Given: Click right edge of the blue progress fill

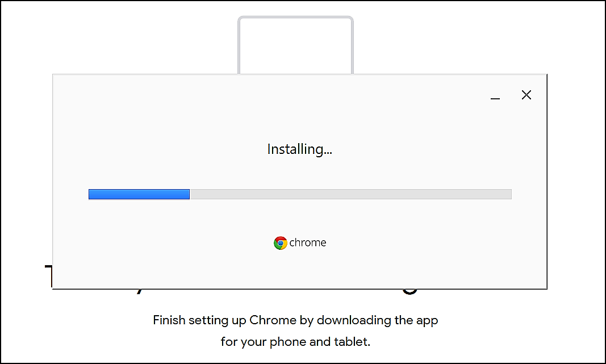Looking at the screenshot, I should coord(188,194).
